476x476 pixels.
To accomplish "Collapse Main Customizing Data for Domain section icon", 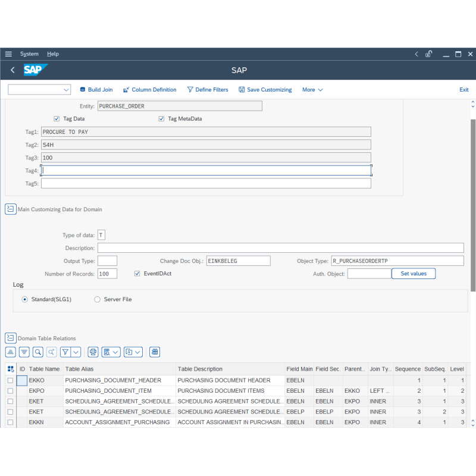I will (11, 209).
